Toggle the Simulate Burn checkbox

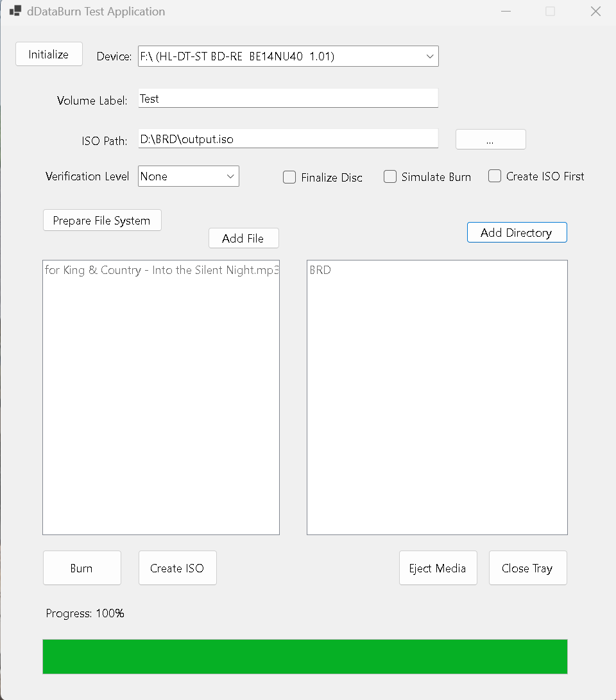click(x=390, y=177)
